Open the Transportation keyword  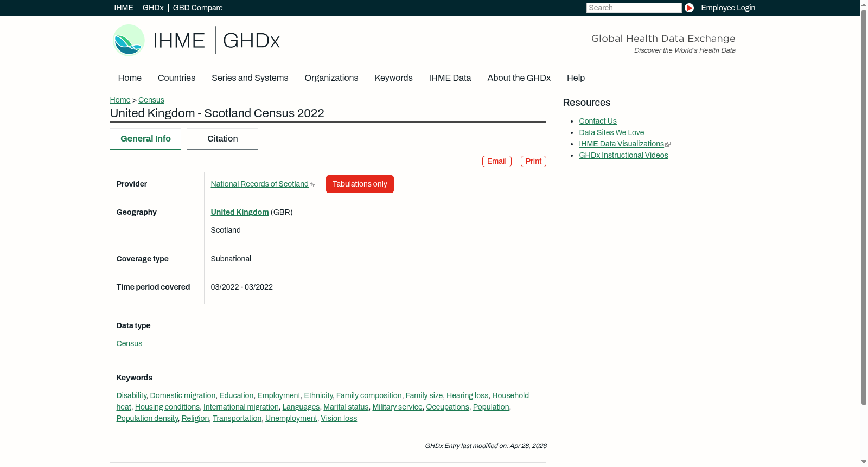(237, 418)
